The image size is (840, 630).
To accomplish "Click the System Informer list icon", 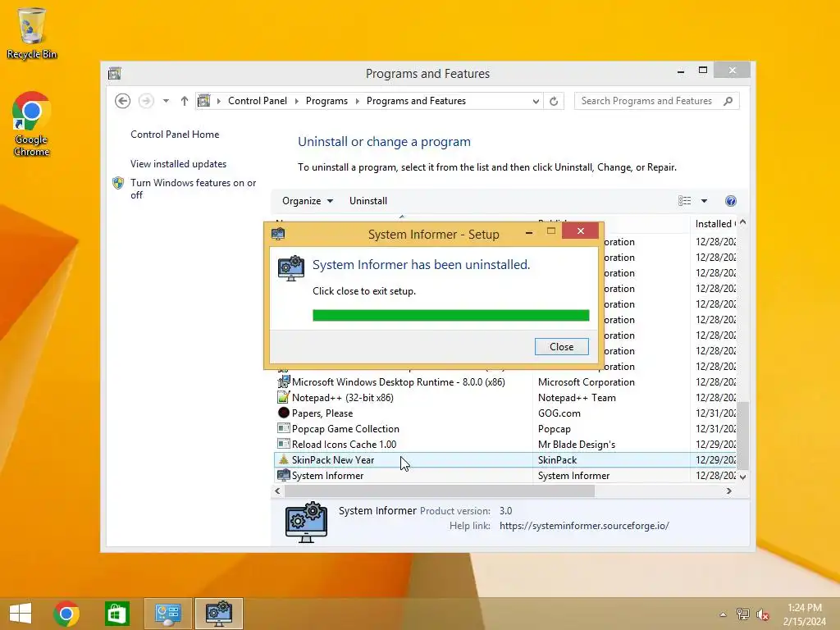I will click(x=283, y=475).
